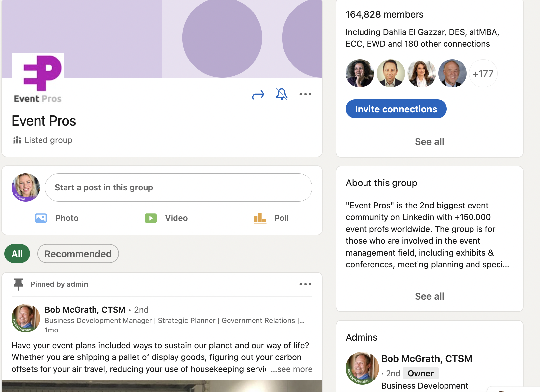Click the Photo picture icon
The image size is (540, 392).
click(41, 218)
